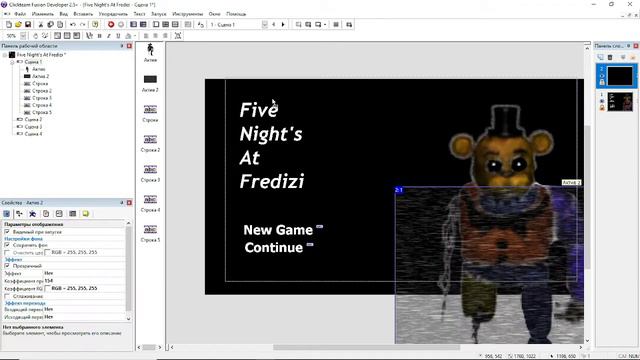Toggle eye visibility of layer 2

pos(602,76)
